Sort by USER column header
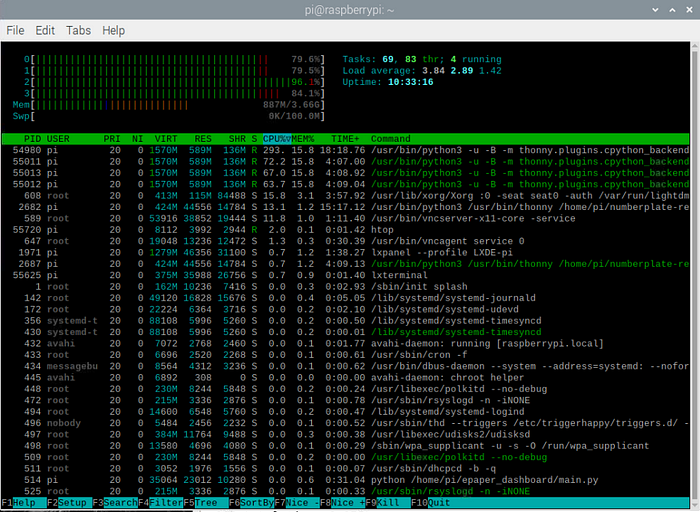 coord(58,139)
